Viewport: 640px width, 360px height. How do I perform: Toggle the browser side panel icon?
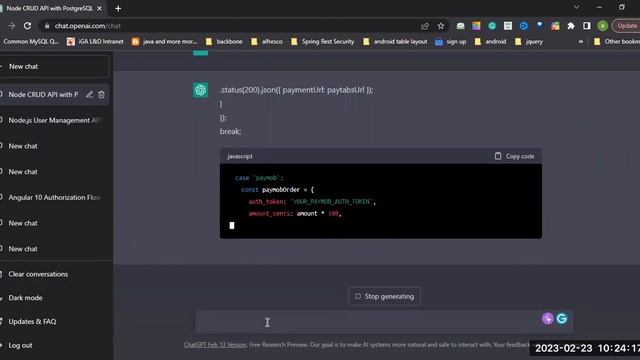click(587, 26)
